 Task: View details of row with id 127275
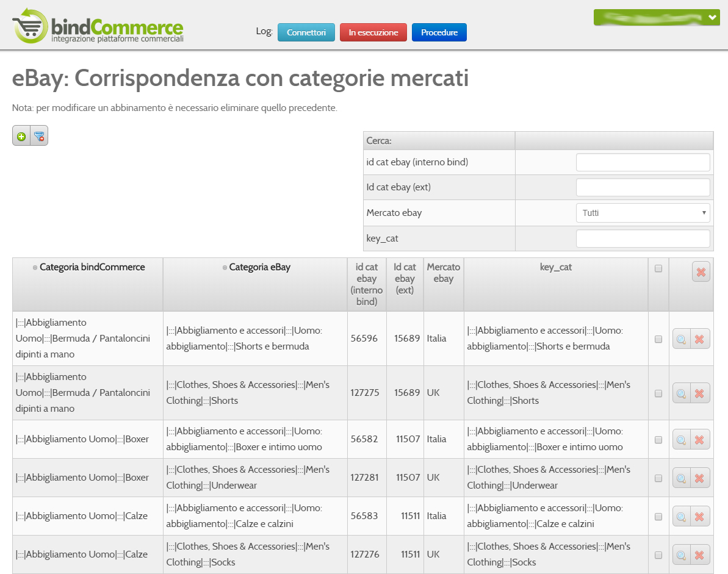click(681, 393)
